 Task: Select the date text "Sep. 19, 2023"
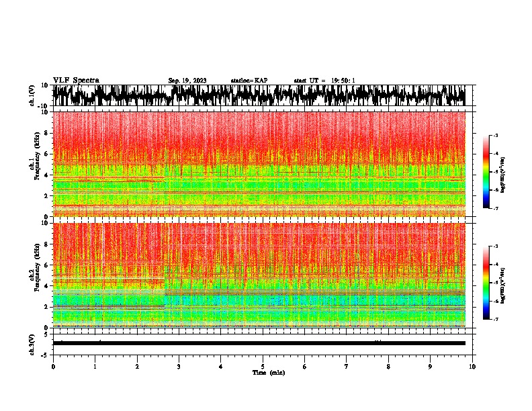187,81
